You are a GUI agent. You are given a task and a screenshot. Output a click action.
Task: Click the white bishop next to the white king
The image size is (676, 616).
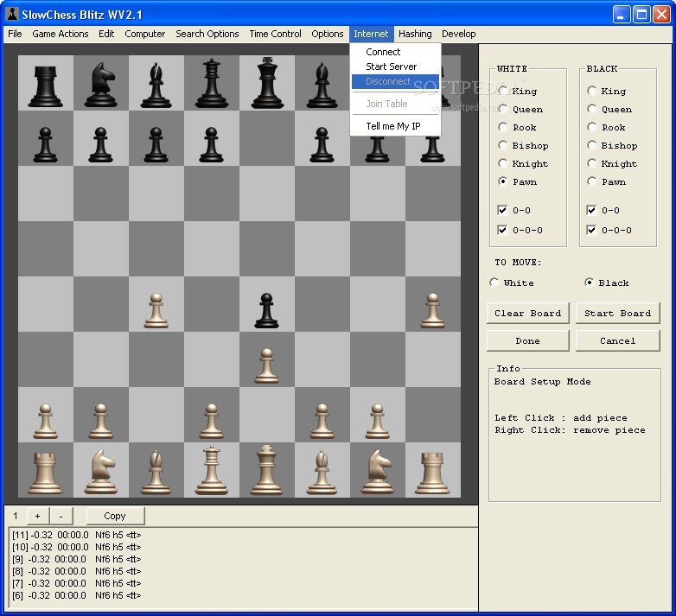click(x=322, y=472)
